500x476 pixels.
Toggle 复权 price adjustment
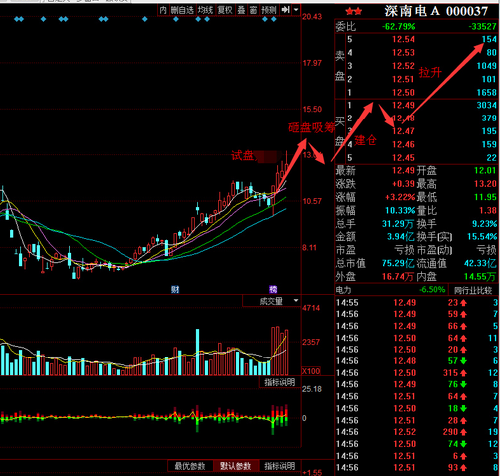coord(225,10)
